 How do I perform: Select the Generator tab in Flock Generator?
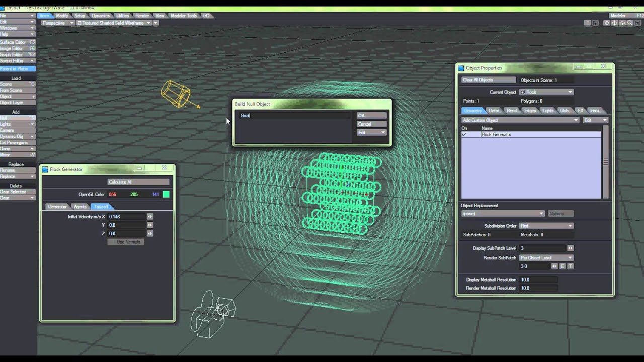[x=57, y=207]
